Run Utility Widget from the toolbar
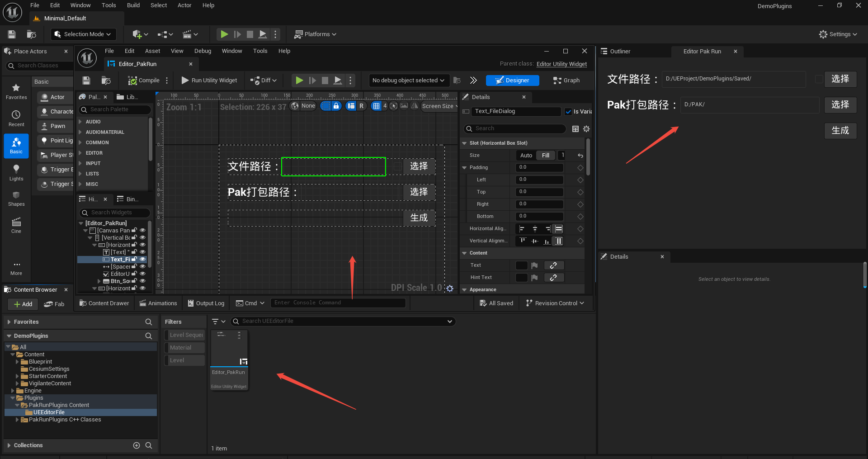The height and width of the screenshot is (459, 868). (x=209, y=80)
